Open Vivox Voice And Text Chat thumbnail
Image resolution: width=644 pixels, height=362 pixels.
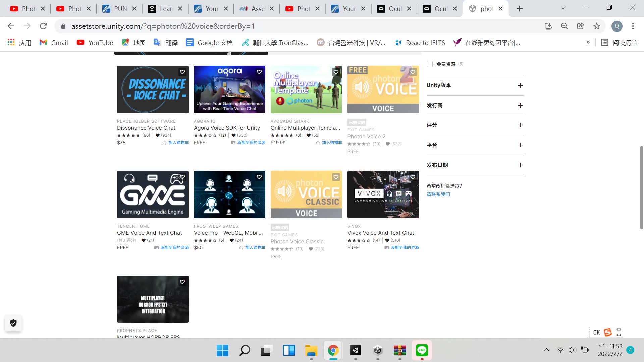point(383,194)
